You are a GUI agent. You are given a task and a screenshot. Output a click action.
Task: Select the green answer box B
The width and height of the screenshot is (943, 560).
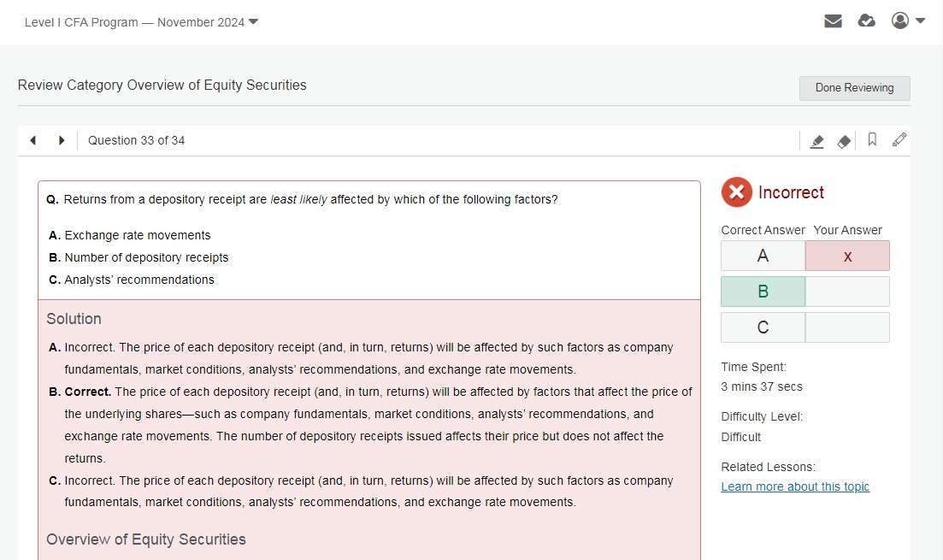tap(763, 292)
